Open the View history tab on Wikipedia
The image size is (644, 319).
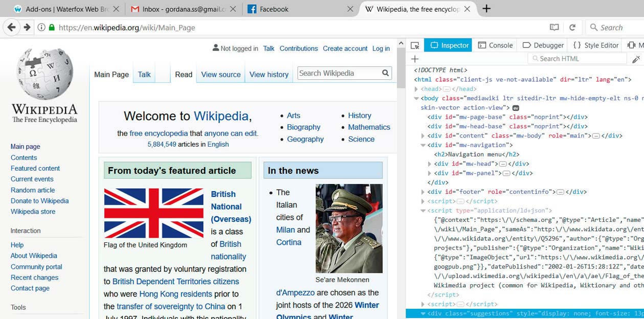pyautogui.click(x=269, y=74)
